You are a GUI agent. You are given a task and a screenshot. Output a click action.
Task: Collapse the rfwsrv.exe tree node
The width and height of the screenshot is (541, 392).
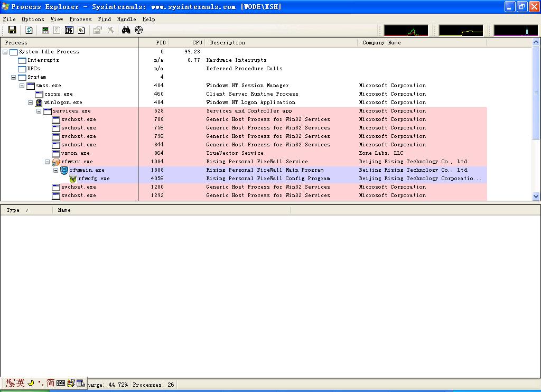(47, 162)
